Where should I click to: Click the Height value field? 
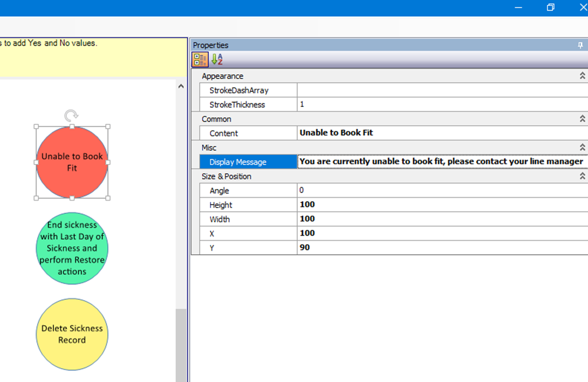click(x=442, y=205)
